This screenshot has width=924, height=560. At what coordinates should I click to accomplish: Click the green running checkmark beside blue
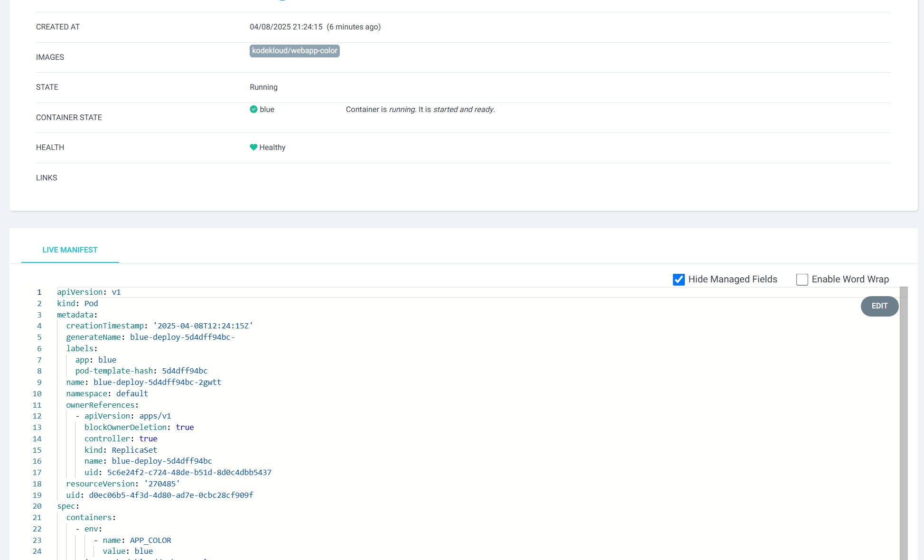pyautogui.click(x=253, y=109)
